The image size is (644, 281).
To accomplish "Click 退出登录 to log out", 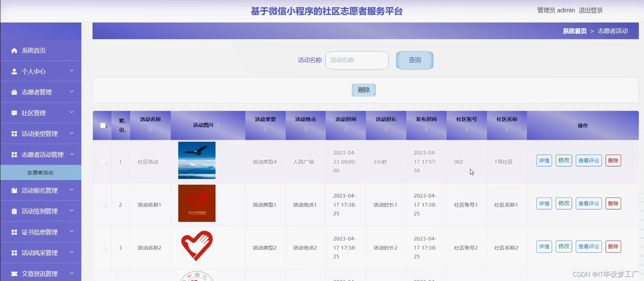I will tap(591, 11).
